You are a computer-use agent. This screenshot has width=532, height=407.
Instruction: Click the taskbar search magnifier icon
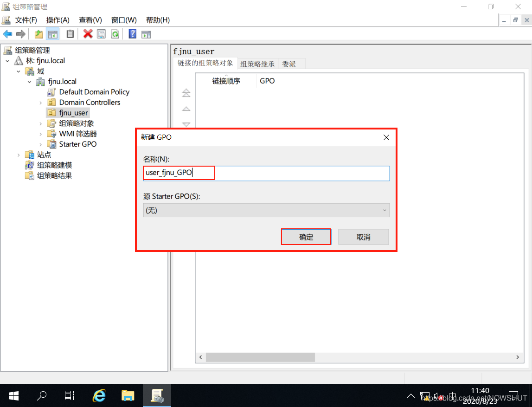41,396
